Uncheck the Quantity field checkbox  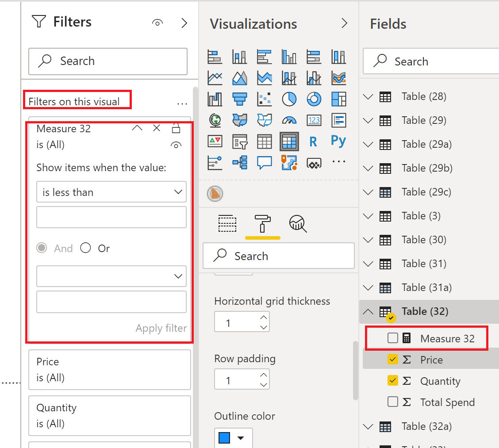pyautogui.click(x=393, y=380)
